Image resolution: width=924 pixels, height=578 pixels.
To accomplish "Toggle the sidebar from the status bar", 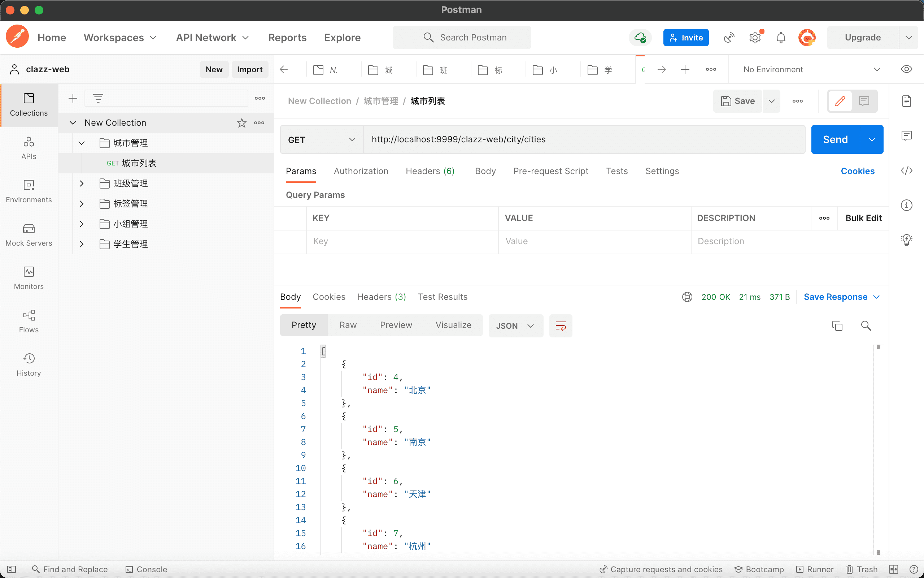I will pyautogui.click(x=12, y=569).
